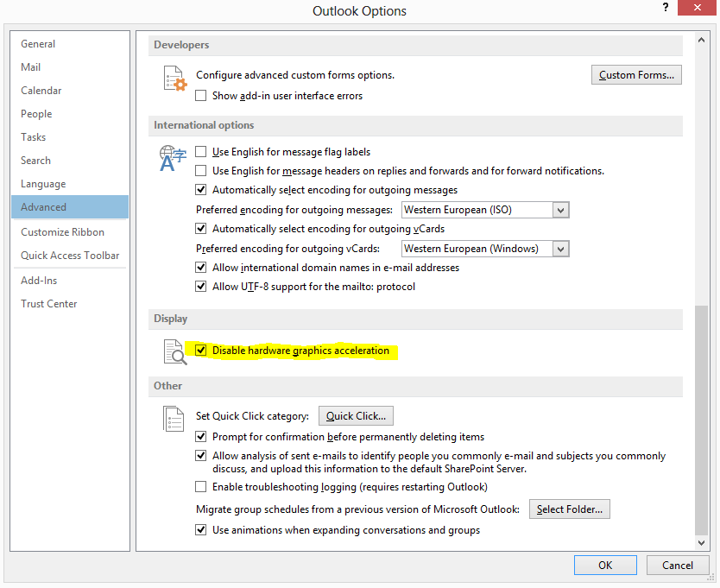Click the International options globe letter icon
The width and height of the screenshot is (720, 588).
coord(173,157)
